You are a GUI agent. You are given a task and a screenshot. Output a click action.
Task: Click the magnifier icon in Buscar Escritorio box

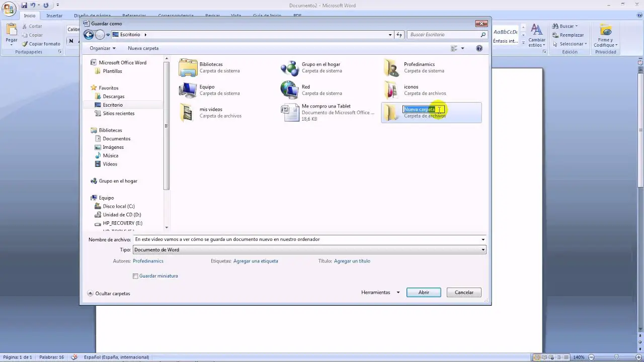pyautogui.click(x=483, y=35)
